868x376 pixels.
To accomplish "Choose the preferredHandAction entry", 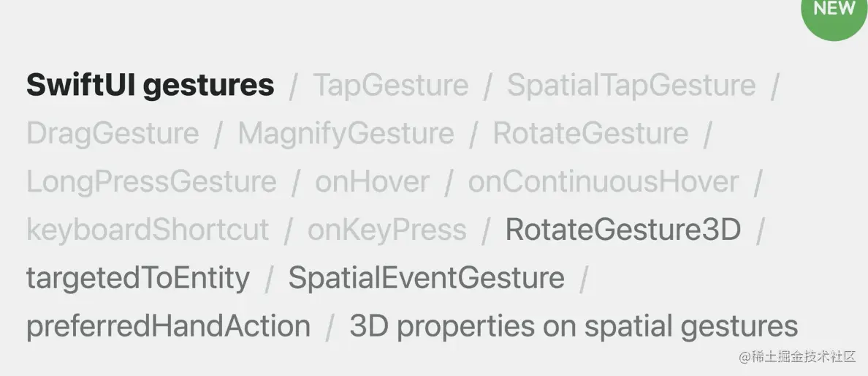I will point(168,326).
